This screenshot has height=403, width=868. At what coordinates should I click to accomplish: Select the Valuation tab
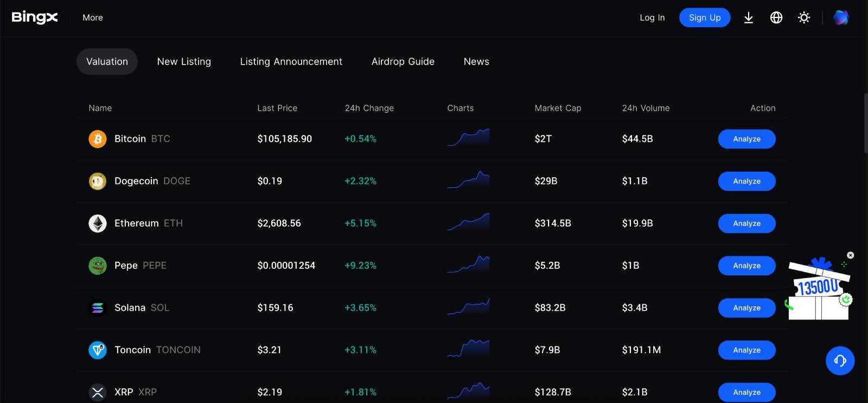pos(107,61)
